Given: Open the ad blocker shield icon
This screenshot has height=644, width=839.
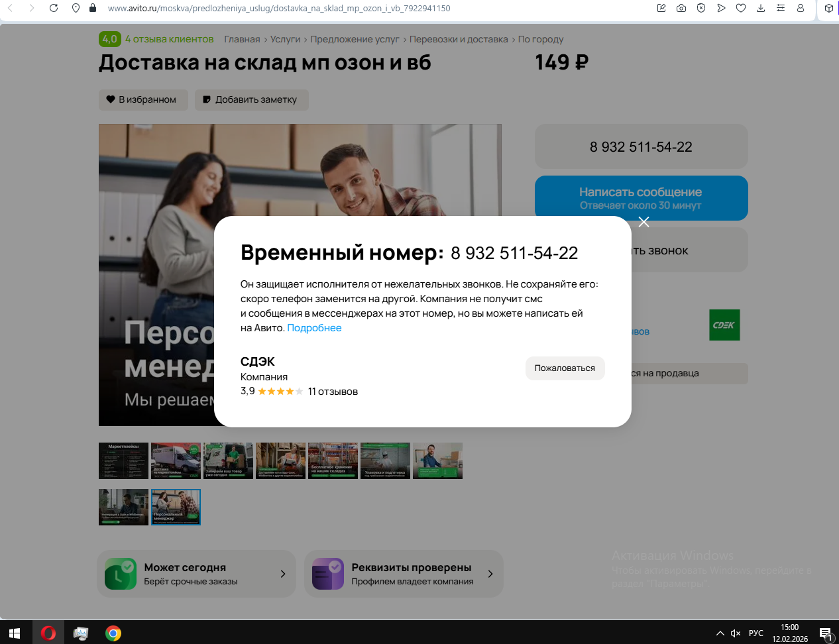Looking at the screenshot, I should [x=701, y=8].
